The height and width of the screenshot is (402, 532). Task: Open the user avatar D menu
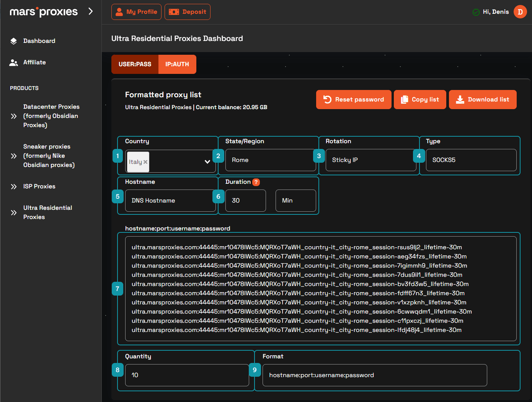pyautogui.click(x=520, y=12)
